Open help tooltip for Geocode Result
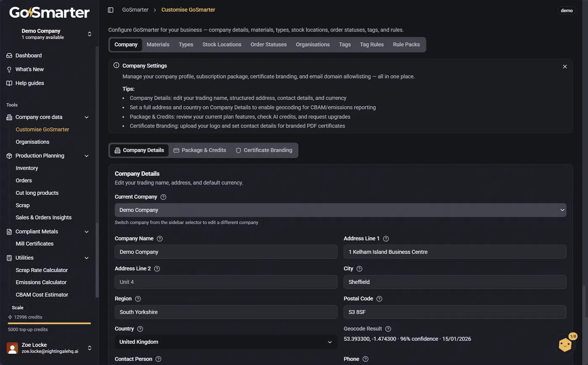 [388, 329]
